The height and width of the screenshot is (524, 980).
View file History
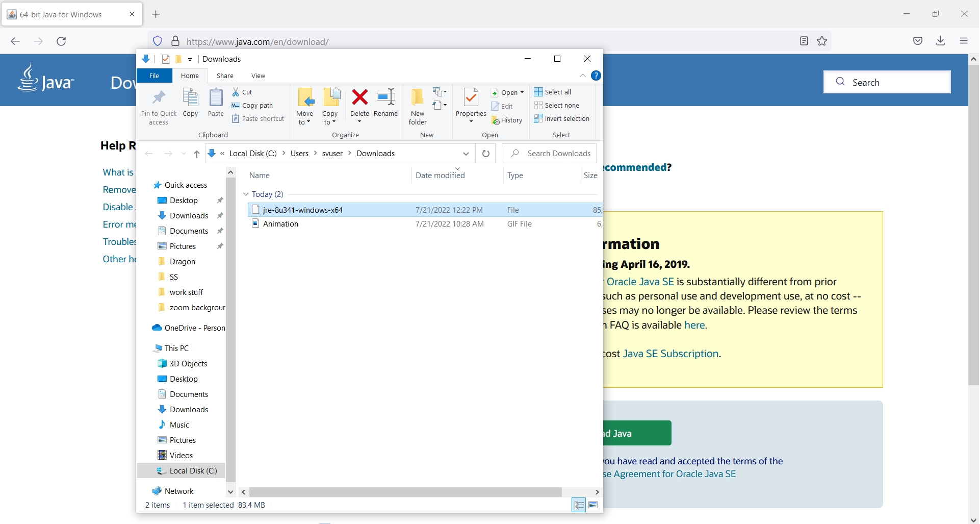pyautogui.click(x=507, y=120)
